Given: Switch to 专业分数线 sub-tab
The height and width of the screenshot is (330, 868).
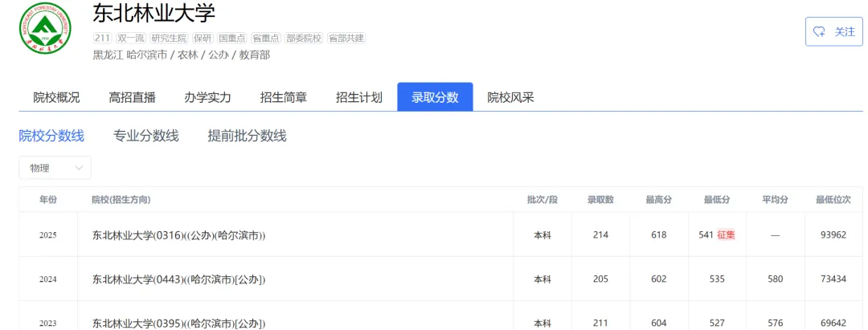Looking at the screenshot, I should tap(146, 136).
